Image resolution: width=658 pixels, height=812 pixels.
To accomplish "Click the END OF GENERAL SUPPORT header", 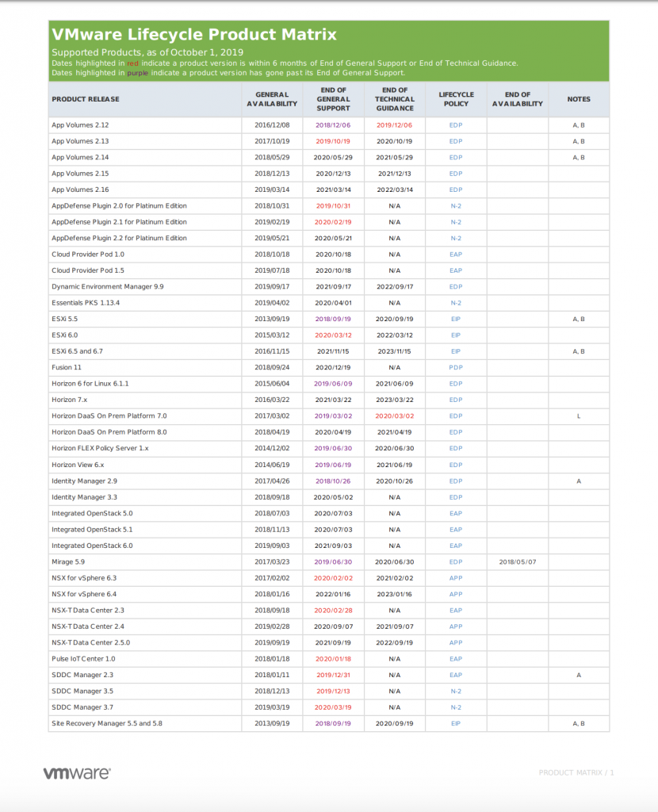I will (333, 98).
